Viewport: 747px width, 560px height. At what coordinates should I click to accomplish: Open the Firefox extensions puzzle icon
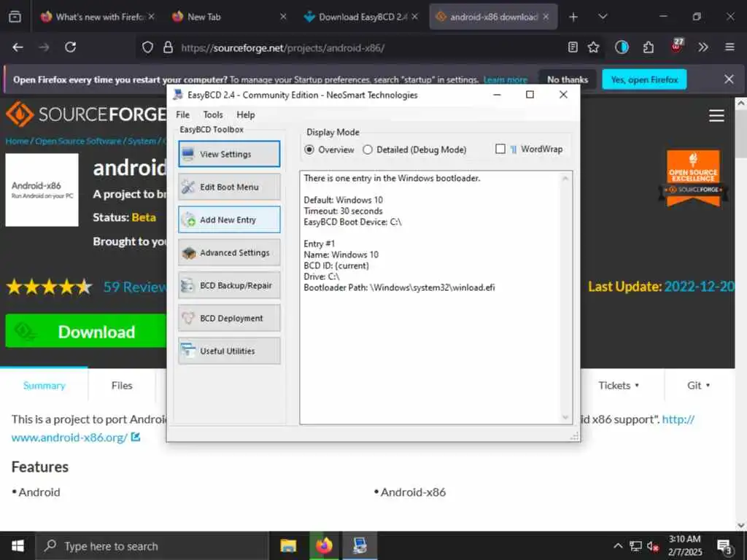(649, 47)
